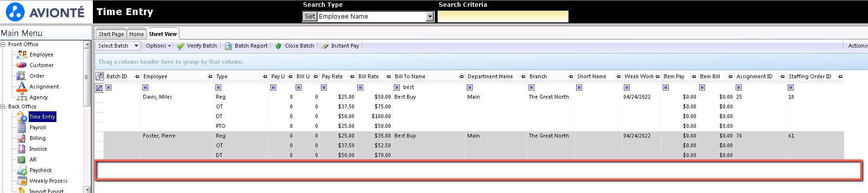Image resolution: width=868 pixels, height=193 pixels.
Task: Open the Search Type Employee Name dropdown
Action: coord(430,17)
